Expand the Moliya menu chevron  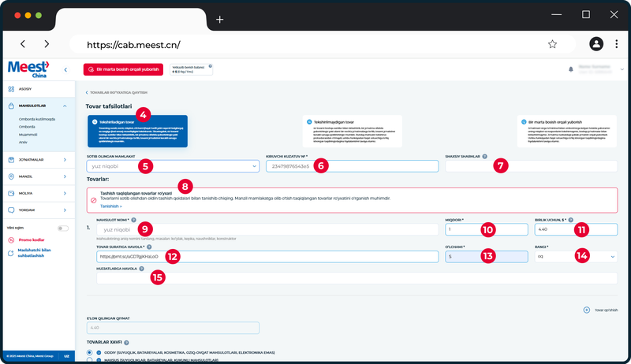pyautogui.click(x=65, y=193)
